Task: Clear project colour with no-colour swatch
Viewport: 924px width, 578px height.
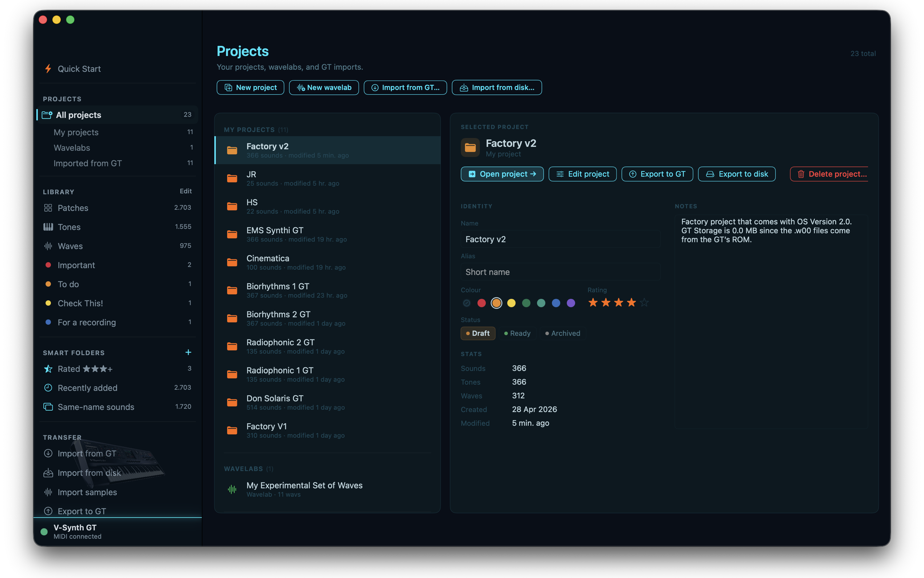Action: pos(466,303)
